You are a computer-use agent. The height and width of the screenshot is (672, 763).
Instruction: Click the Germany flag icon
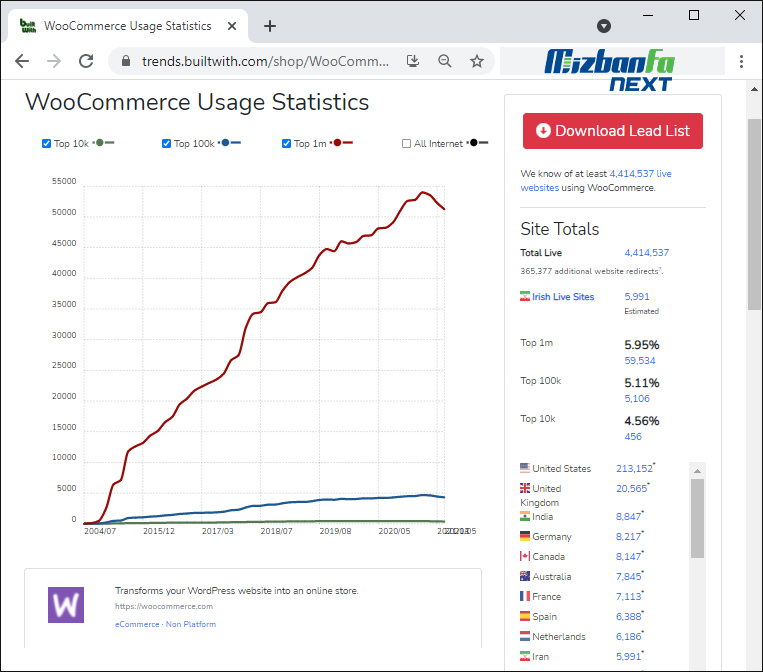(x=525, y=536)
